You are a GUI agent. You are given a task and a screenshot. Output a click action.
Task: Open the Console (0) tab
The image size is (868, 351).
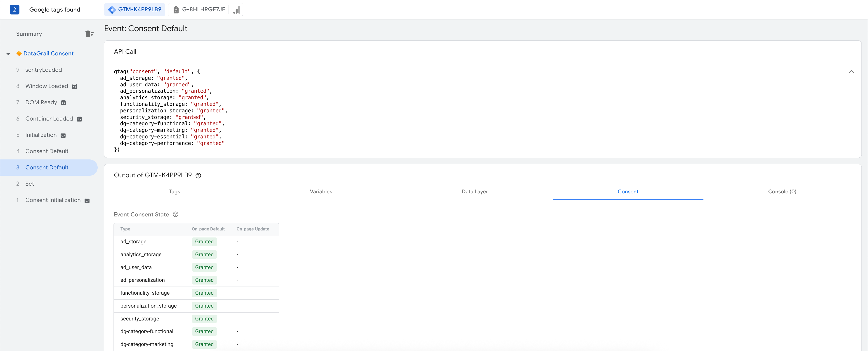point(782,192)
